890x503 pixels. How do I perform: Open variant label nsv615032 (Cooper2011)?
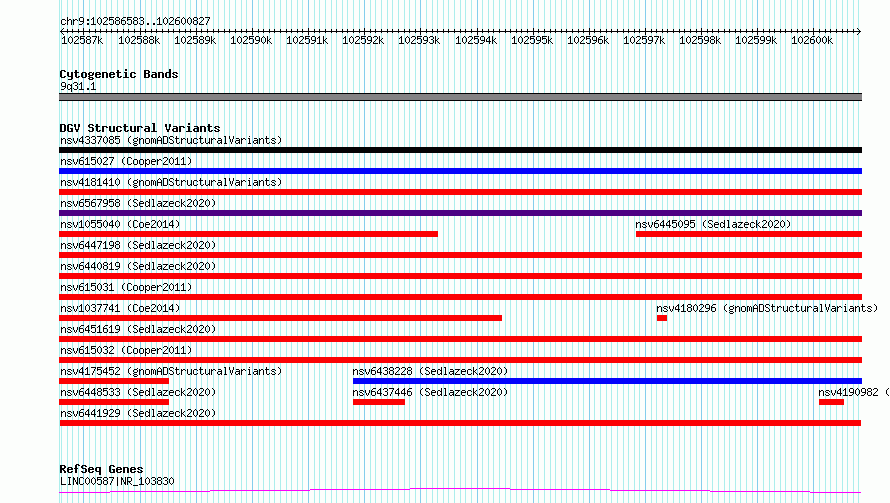(x=126, y=350)
